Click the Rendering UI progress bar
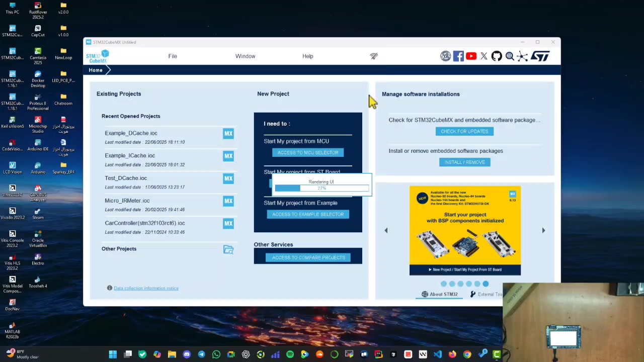This screenshot has height=362, width=644. click(x=321, y=188)
